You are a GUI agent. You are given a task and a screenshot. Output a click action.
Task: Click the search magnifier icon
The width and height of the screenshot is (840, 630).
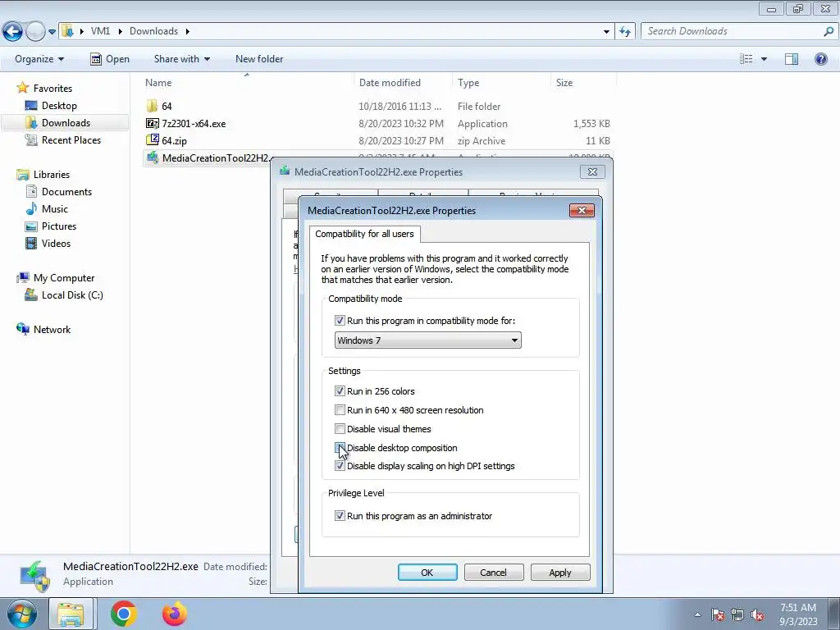[x=829, y=31]
